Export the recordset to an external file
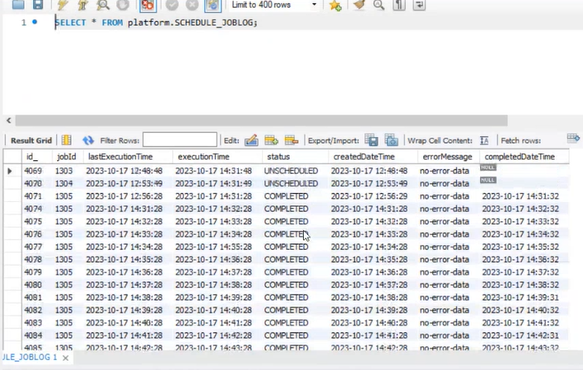583x370 pixels. point(371,140)
